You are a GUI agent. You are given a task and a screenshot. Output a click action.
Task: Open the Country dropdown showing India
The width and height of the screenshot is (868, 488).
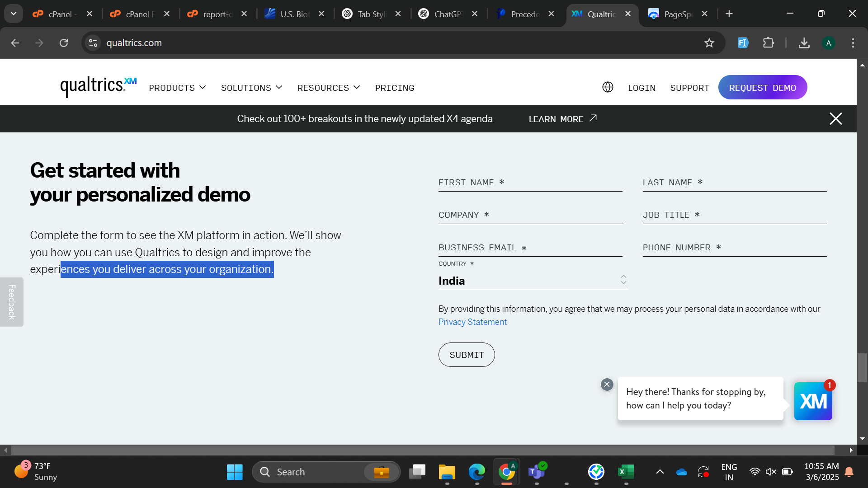point(533,281)
